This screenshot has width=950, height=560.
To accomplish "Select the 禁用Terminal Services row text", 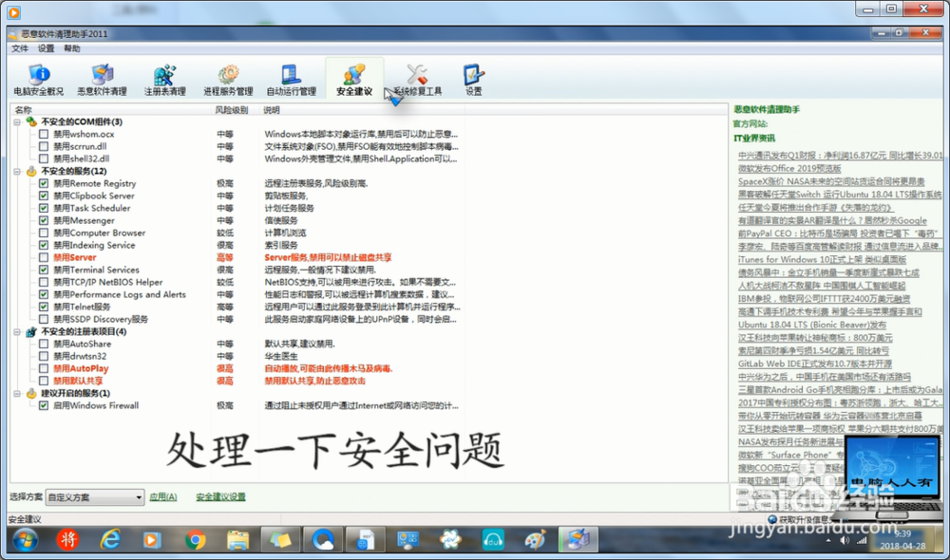I will [96, 270].
